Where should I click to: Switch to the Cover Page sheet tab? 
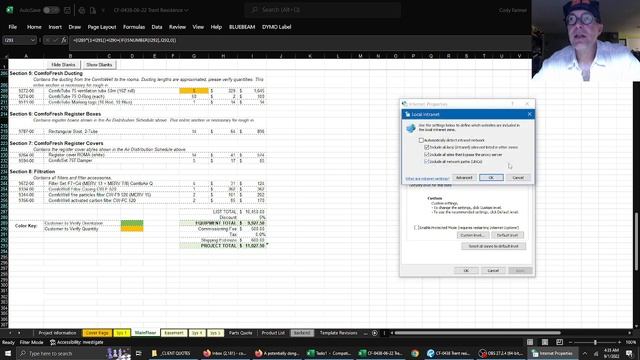tap(97, 333)
